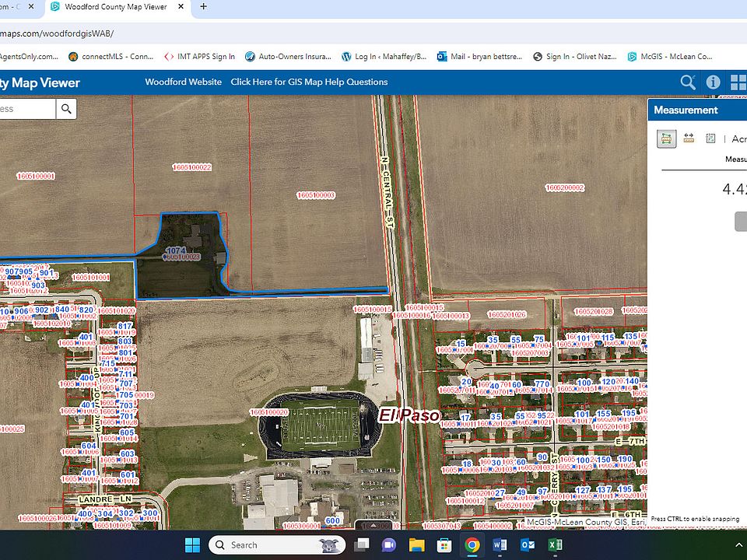Open the info widget in header
Image resolution: width=747 pixels, height=560 pixels.
click(x=713, y=82)
